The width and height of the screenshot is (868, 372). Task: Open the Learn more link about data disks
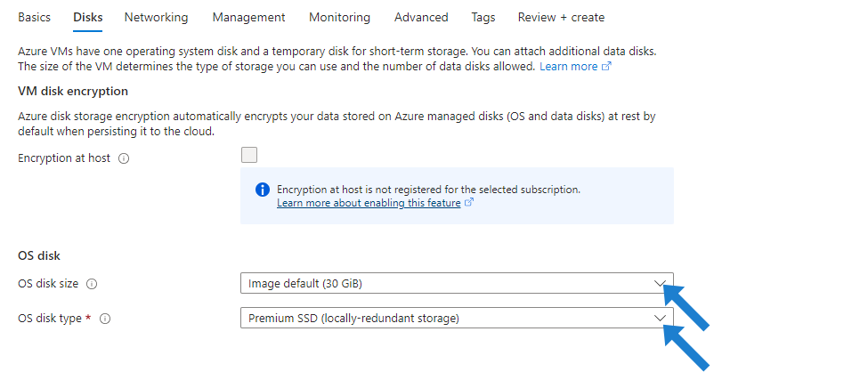[x=568, y=67]
